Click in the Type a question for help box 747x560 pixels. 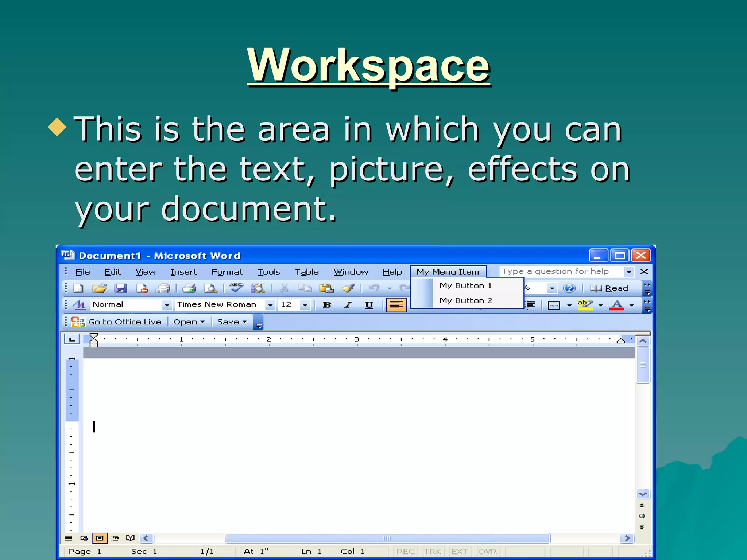561,272
